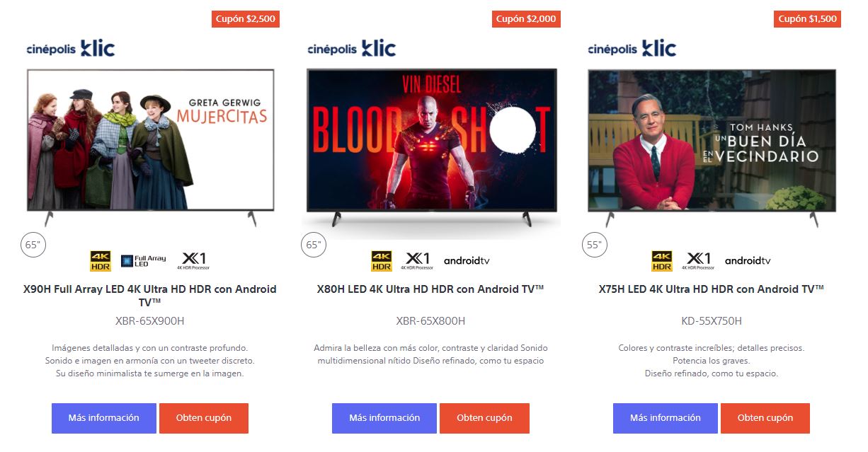
Task: Click the 55" size badge on X75H
Action: 594,245
